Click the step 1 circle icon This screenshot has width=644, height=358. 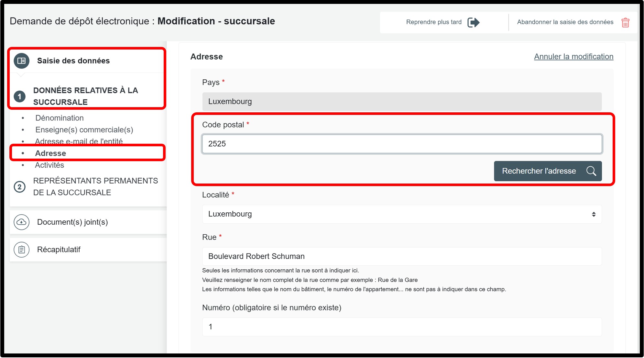pos(20,96)
